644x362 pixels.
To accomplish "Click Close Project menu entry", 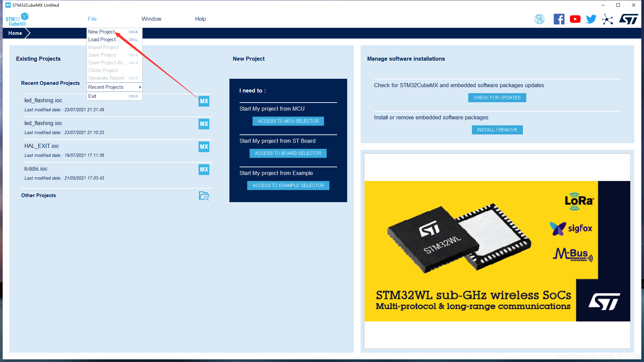I will pyautogui.click(x=114, y=70).
